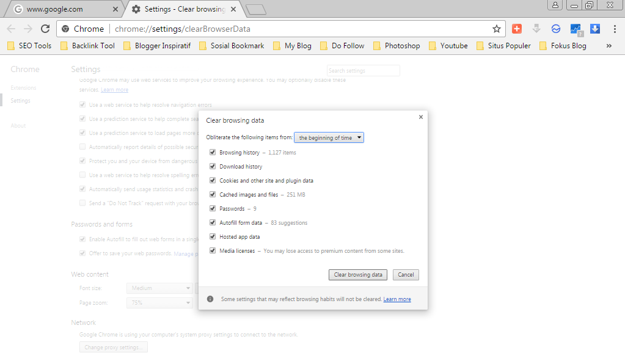Click the analytics chart extension icon
The image size is (625, 364).
[x=575, y=28]
